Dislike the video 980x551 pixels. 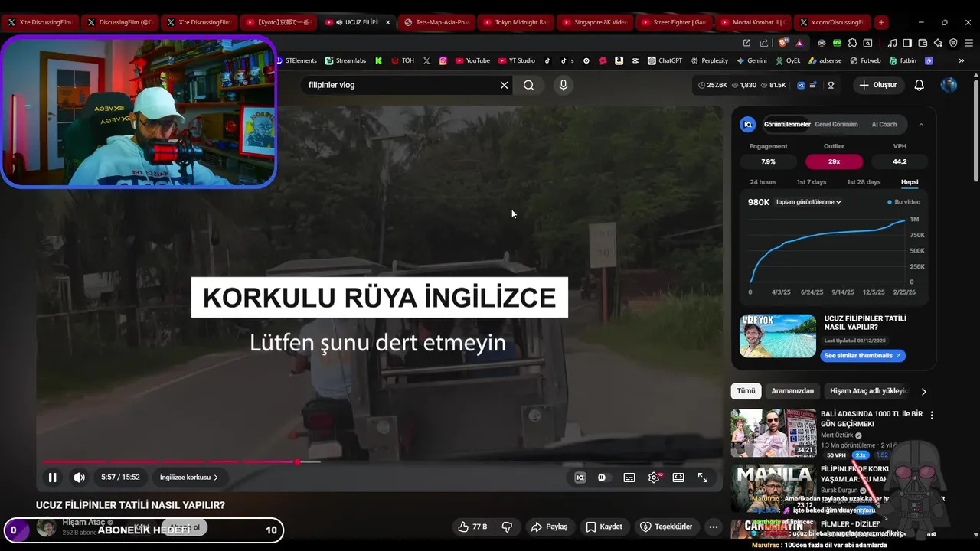coord(506,527)
